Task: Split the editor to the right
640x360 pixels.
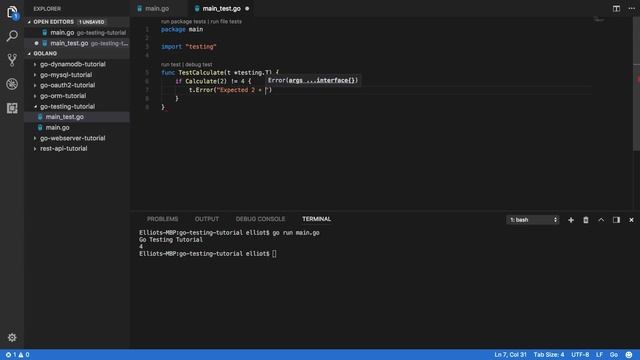Action: [616, 9]
